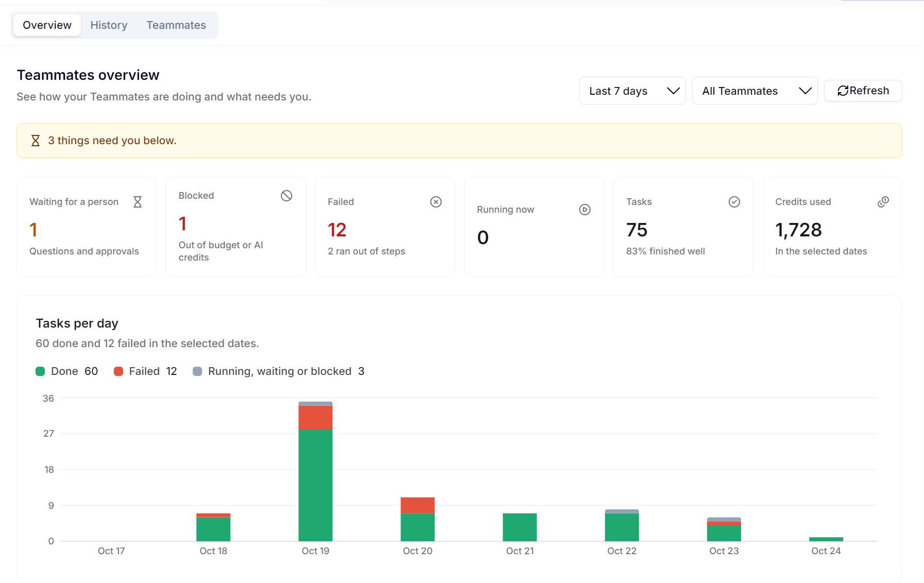This screenshot has width=924, height=583.
Task: Click the Oct 20 bar in the chart
Action: pyautogui.click(x=417, y=519)
